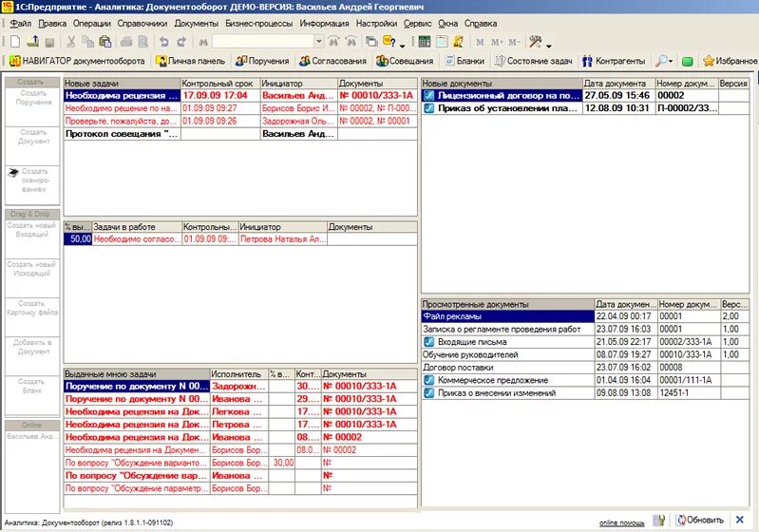Expand the Help icon dropdown arrow

click(x=402, y=46)
